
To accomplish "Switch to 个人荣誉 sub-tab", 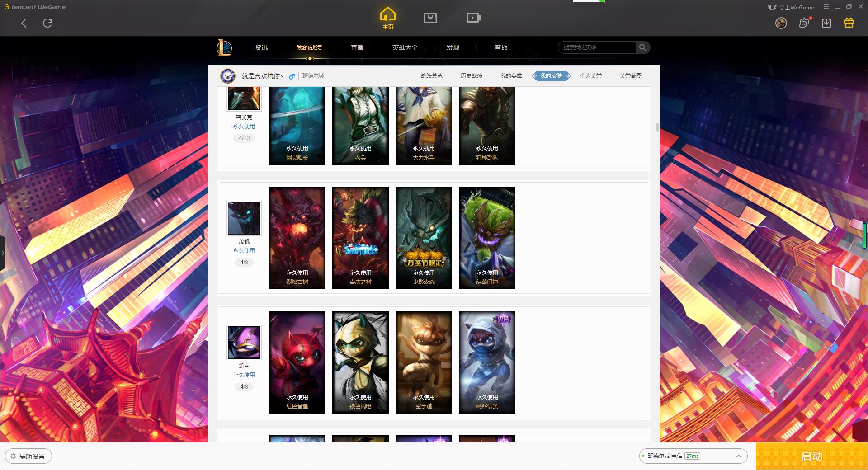I will [591, 76].
